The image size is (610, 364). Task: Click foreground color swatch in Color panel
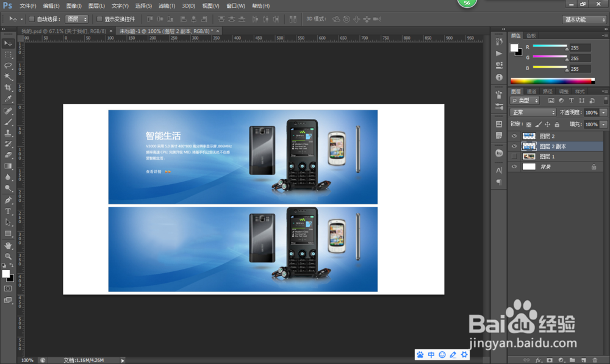pyautogui.click(x=514, y=48)
